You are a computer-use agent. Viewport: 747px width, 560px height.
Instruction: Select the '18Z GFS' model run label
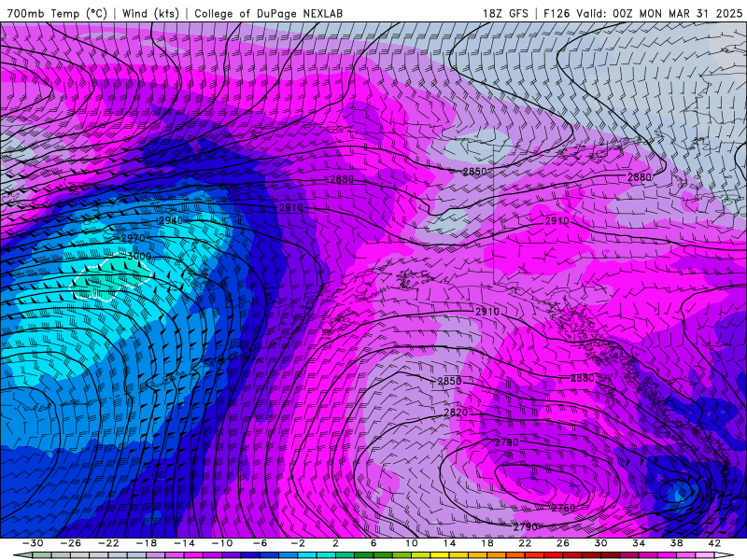[x=505, y=13]
